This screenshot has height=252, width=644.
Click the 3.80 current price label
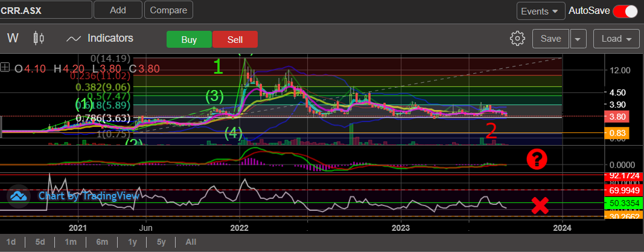pos(617,117)
